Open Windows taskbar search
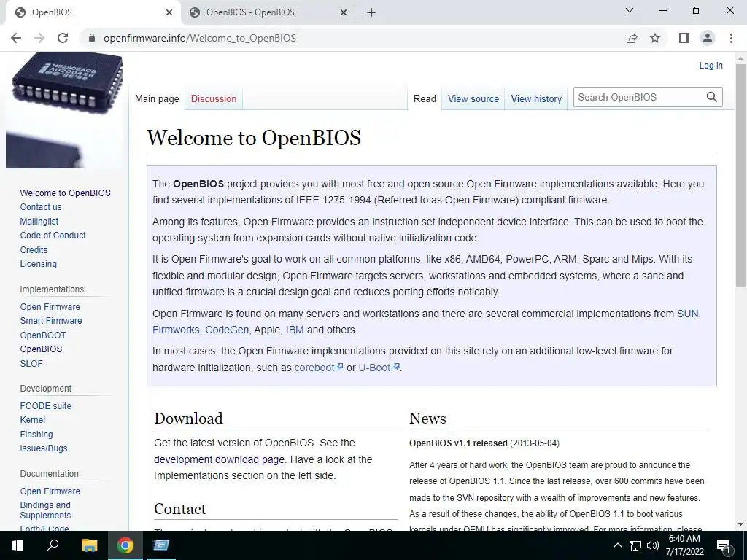This screenshot has height=560, width=747. click(53, 545)
